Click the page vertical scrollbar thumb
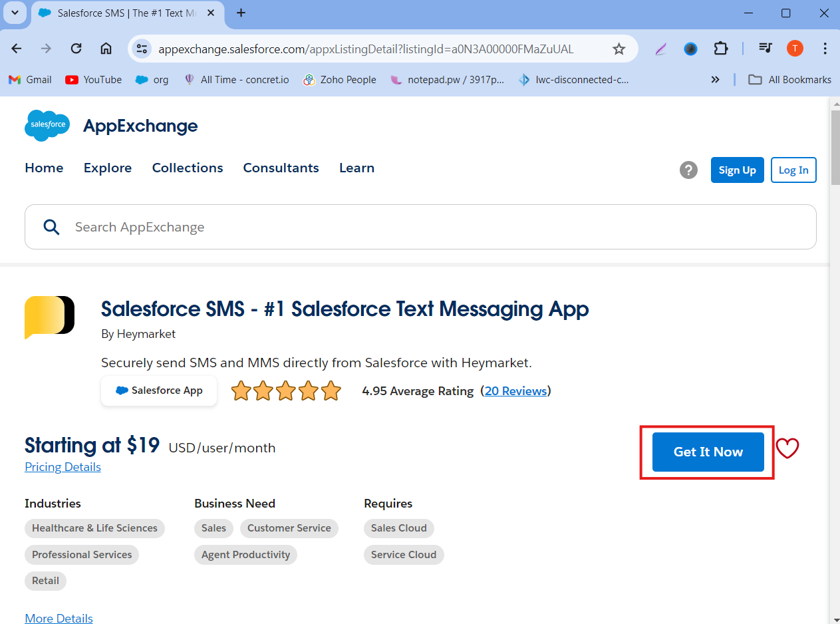This screenshot has width=840, height=624. click(835, 146)
